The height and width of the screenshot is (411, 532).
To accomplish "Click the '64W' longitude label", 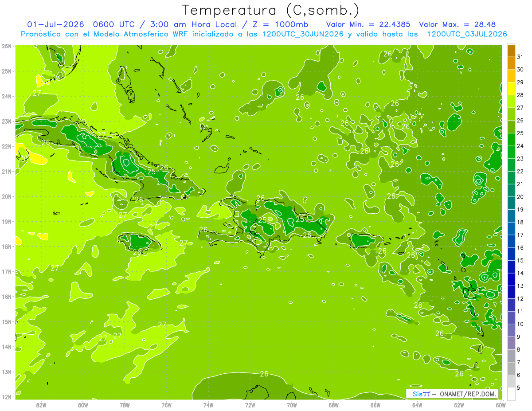I will (x=417, y=404).
